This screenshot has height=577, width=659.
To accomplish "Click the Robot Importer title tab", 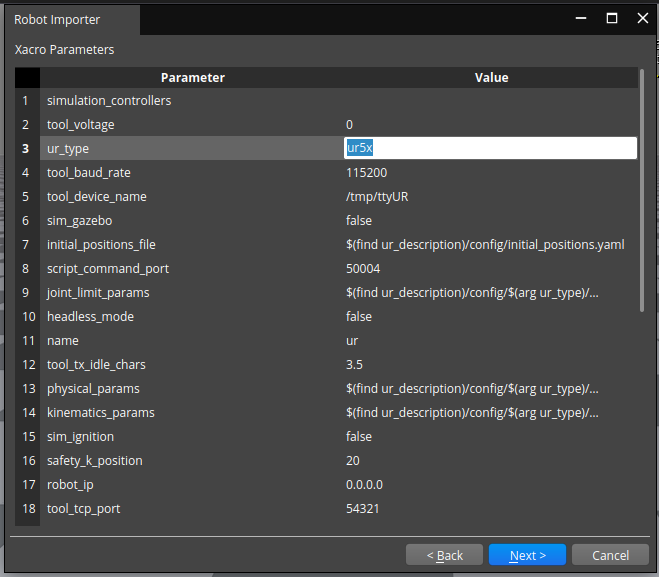I will [x=57, y=19].
